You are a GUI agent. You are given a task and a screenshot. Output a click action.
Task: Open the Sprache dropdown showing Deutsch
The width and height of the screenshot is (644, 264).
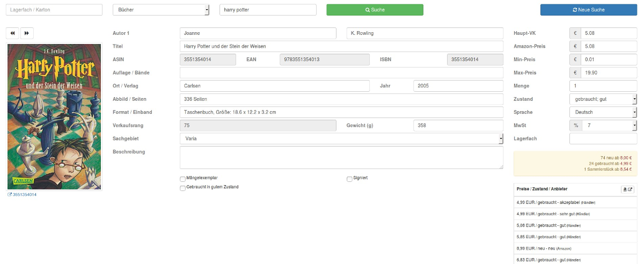[603, 112]
